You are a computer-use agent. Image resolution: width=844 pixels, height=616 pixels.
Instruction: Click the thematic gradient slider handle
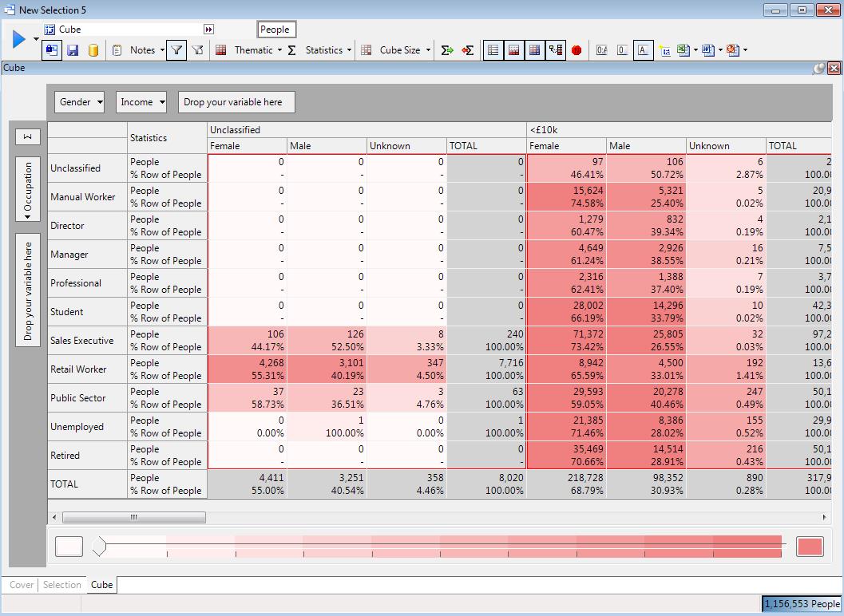[99, 547]
